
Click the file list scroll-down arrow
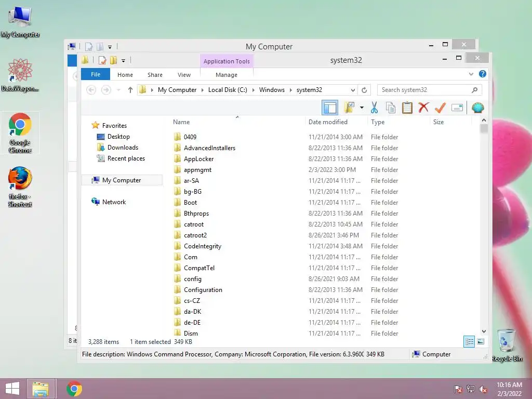484,331
